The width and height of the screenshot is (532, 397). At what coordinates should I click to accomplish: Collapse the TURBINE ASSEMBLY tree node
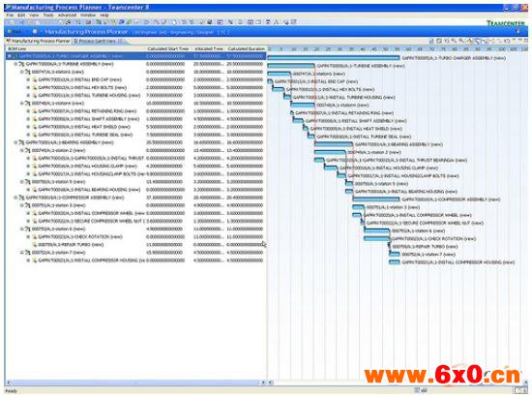click(x=15, y=64)
